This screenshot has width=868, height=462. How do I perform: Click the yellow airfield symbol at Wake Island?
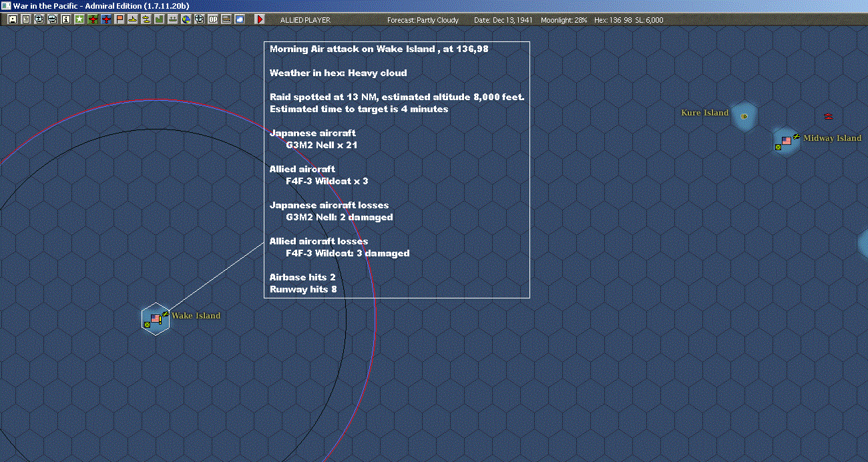165,313
